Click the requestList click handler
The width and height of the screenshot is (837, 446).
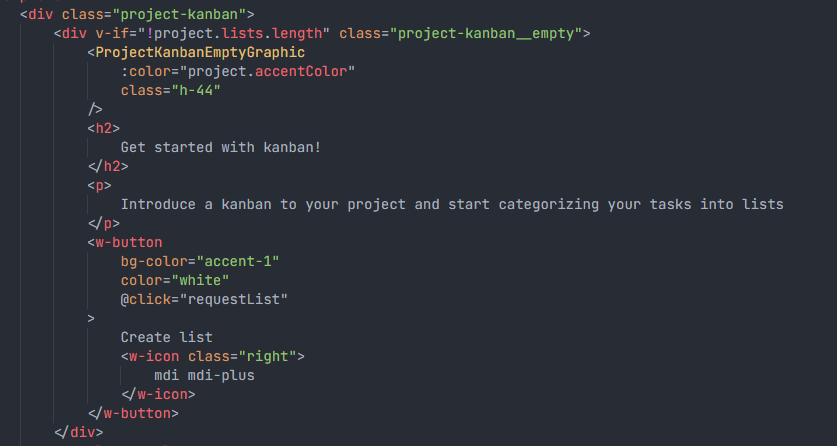pyautogui.click(x=234, y=300)
